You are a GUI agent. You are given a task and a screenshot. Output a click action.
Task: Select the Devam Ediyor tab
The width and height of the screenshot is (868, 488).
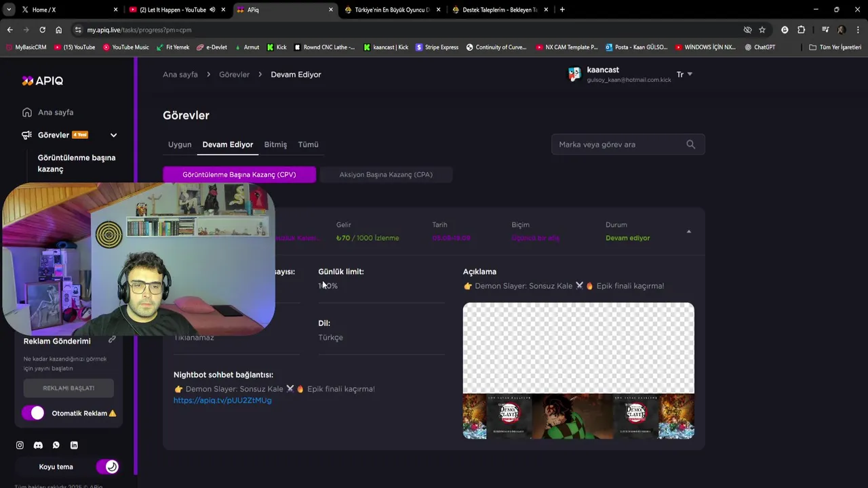(x=228, y=144)
